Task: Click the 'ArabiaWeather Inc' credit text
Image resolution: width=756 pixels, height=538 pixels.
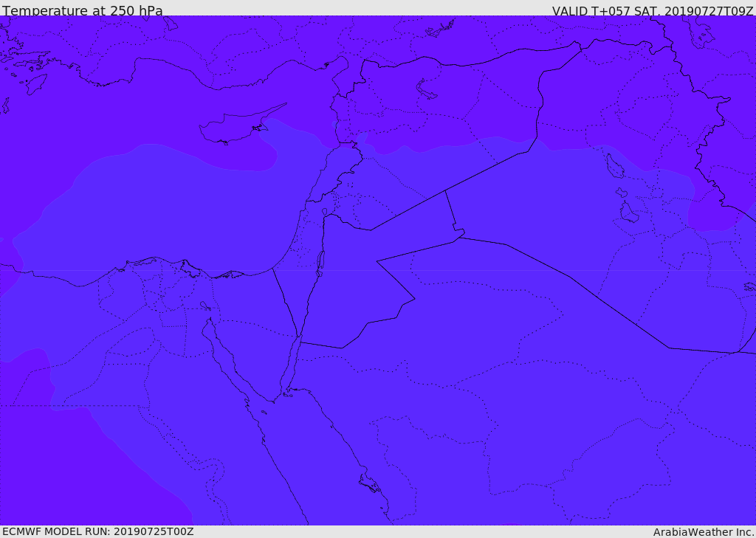Action: click(x=704, y=532)
